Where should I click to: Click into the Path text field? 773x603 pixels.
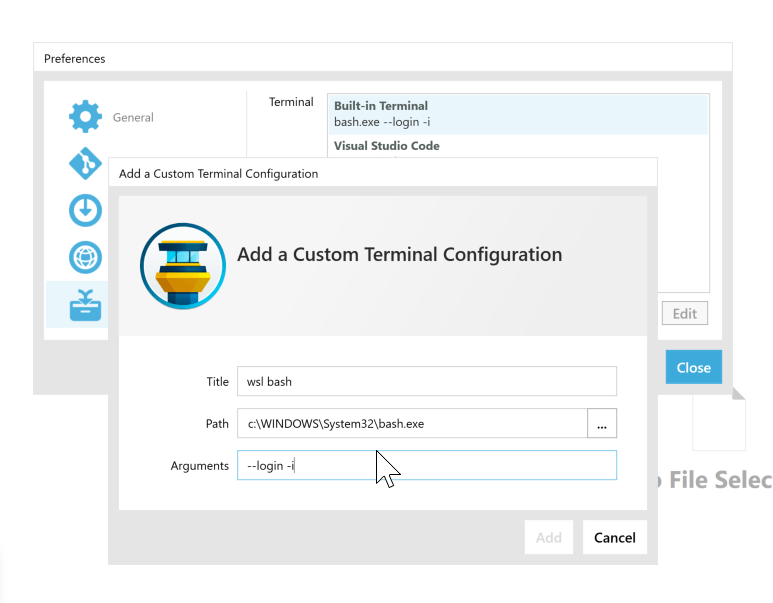point(411,423)
